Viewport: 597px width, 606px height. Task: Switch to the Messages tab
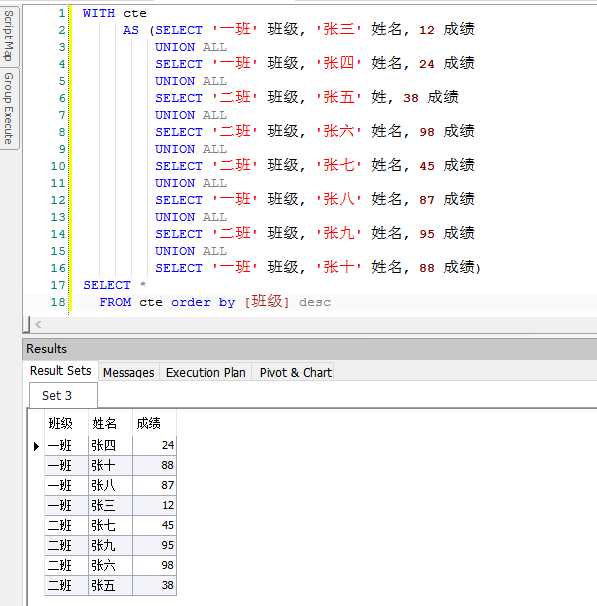point(129,373)
